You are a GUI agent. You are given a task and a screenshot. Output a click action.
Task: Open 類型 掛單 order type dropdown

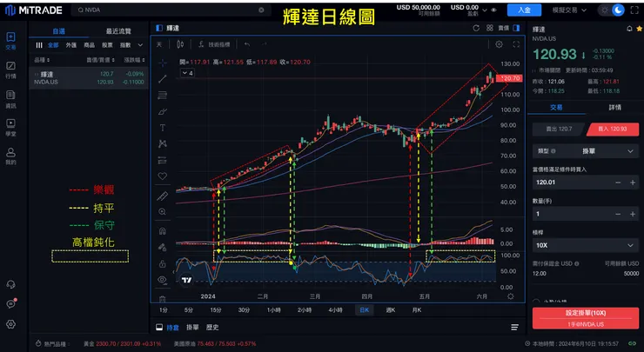(586, 151)
